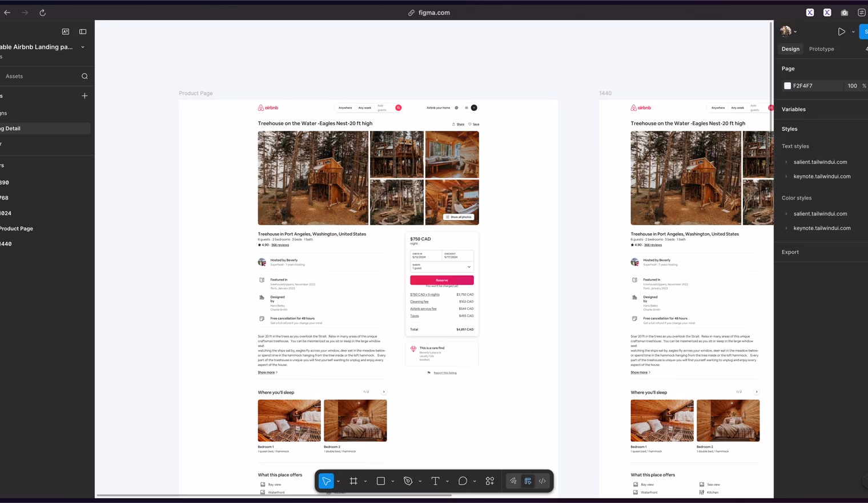Switch to the Assets tab
The width and height of the screenshot is (868, 503).
14,76
